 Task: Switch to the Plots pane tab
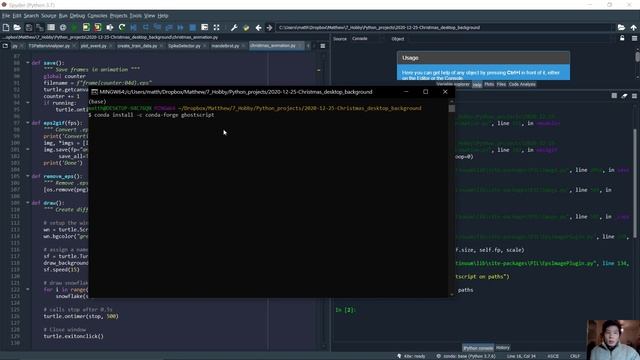click(x=489, y=84)
